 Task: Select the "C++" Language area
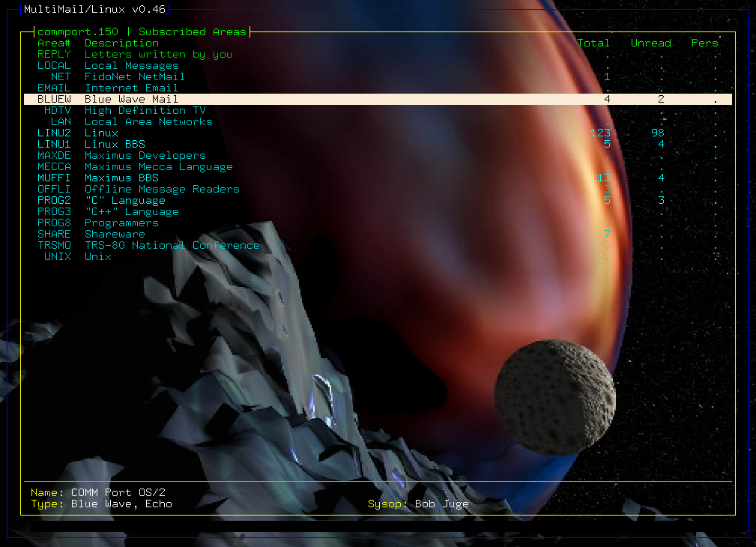pos(131,211)
